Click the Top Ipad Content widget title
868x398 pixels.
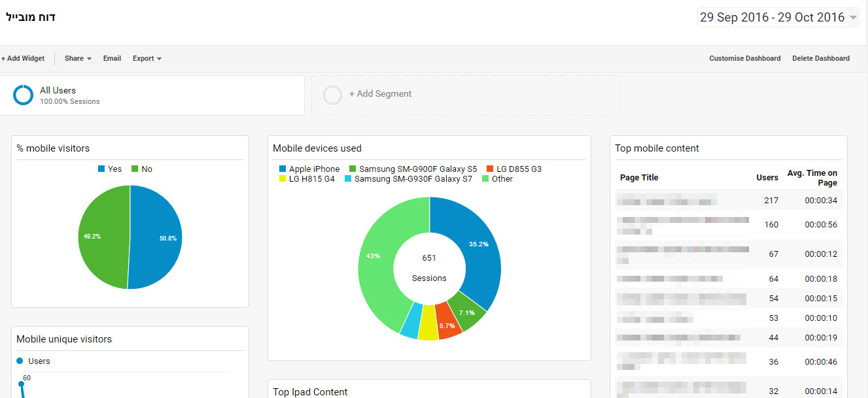310,392
